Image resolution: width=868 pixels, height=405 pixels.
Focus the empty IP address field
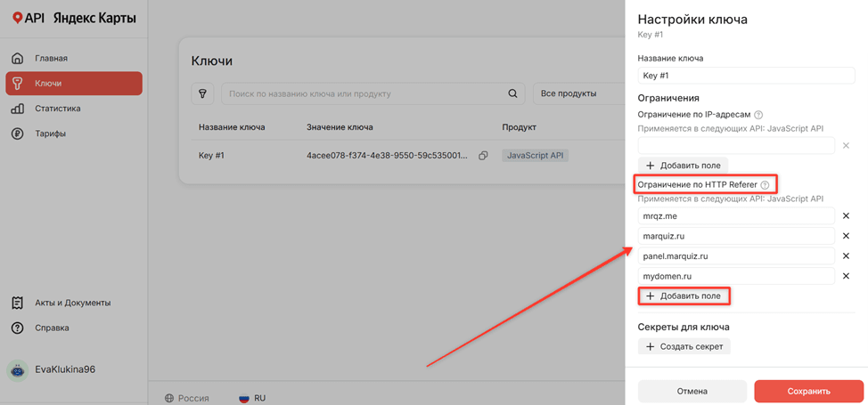pyautogui.click(x=736, y=145)
